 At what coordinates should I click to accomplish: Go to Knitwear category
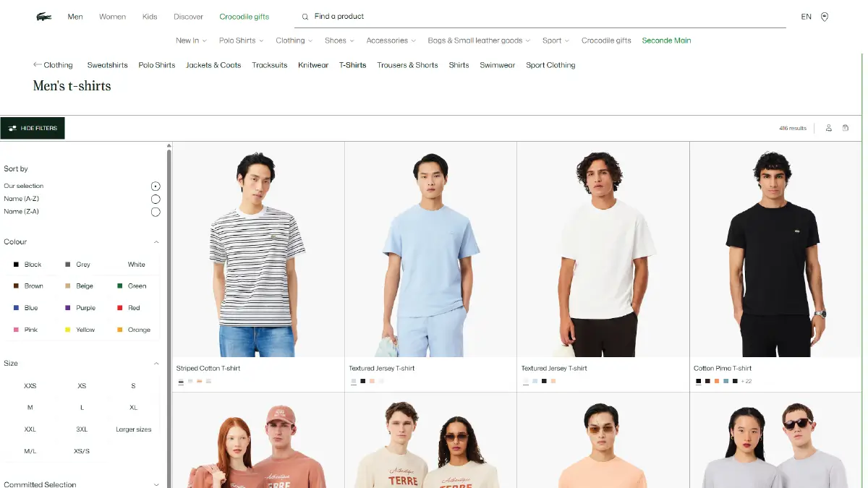313,65
